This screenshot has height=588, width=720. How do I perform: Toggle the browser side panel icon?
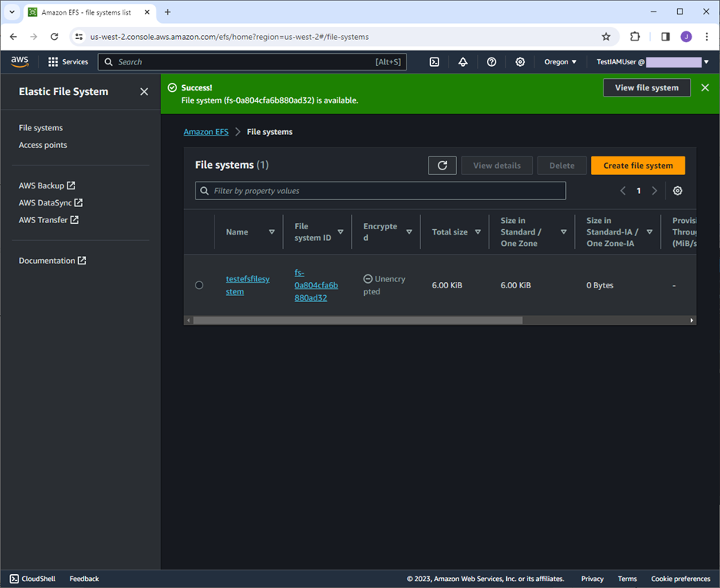pyautogui.click(x=665, y=37)
